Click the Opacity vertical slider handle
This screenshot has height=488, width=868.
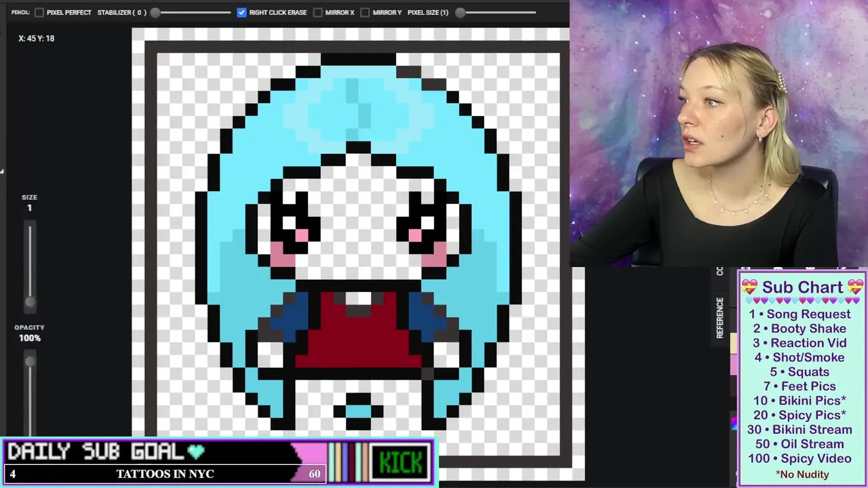pos(29,361)
